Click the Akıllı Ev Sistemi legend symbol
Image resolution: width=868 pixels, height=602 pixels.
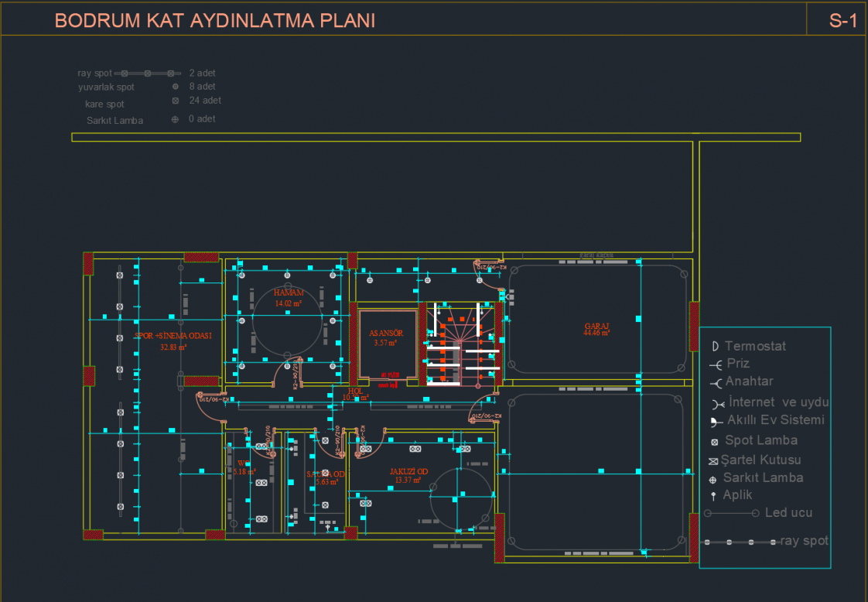click(716, 422)
